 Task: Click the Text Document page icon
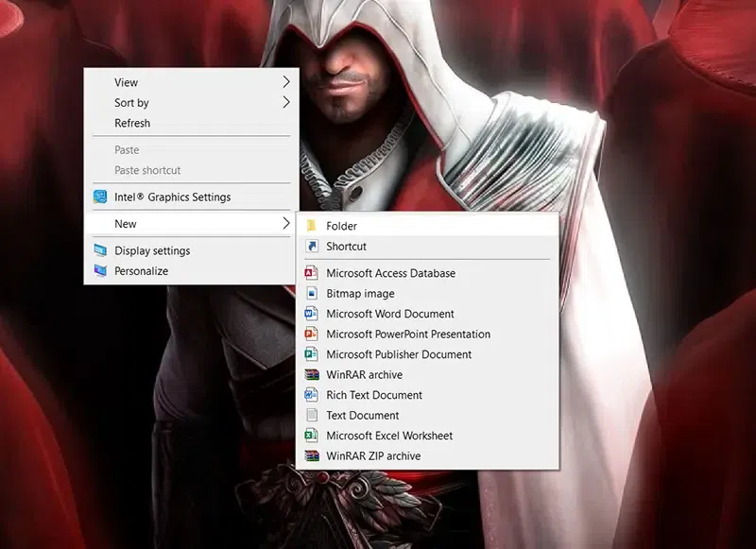(x=312, y=415)
